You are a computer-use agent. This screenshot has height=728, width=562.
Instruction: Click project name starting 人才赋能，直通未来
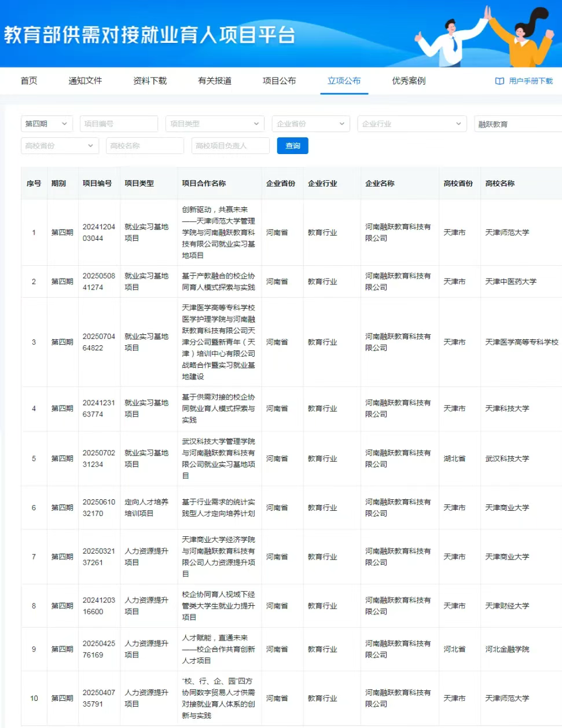tap(218, 649)
